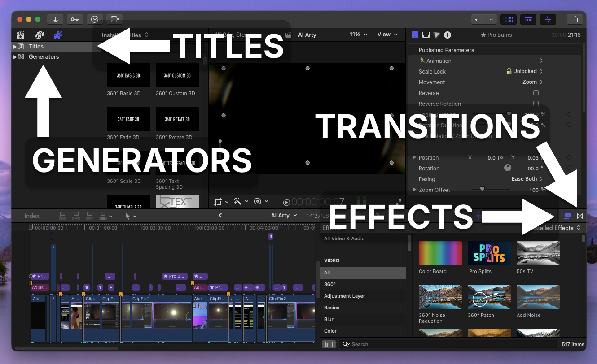Switch to the Info inspector icon

tap(448, 35)
